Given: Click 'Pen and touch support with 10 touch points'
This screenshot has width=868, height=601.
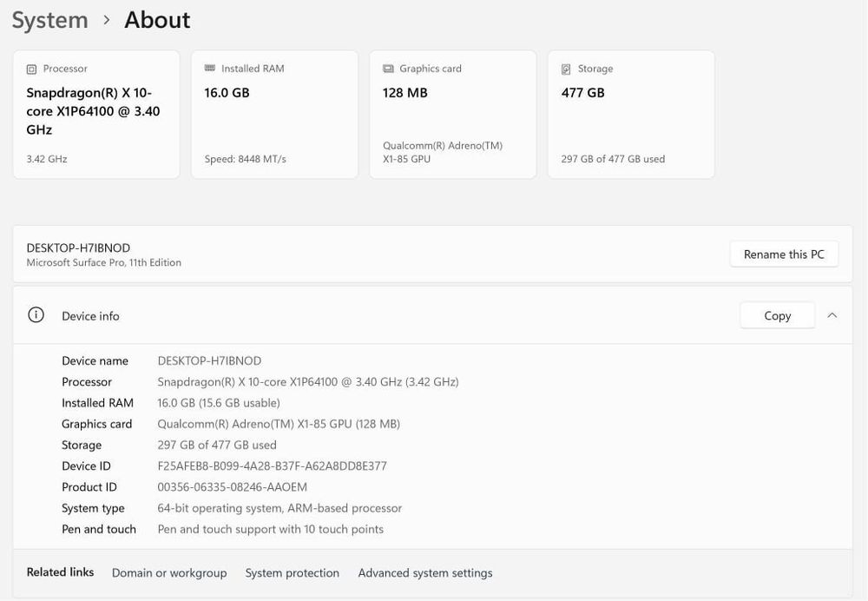Looking at the screenshot, I should pyautogui.click(x=270, y=529).
